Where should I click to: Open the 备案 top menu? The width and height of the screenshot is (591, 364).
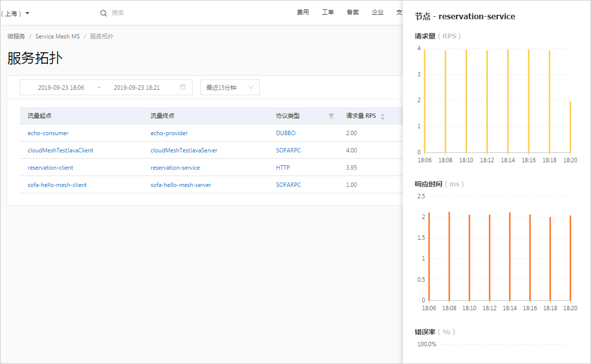(x=353, y=12)
